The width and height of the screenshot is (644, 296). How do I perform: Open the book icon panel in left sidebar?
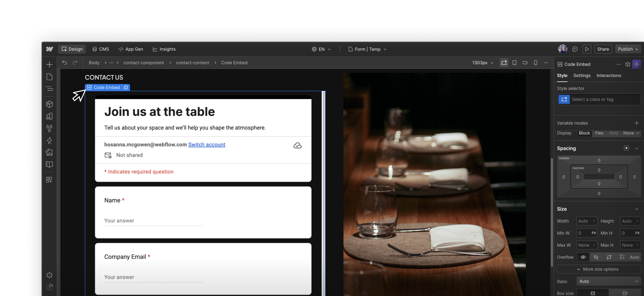tap(49, 165)
